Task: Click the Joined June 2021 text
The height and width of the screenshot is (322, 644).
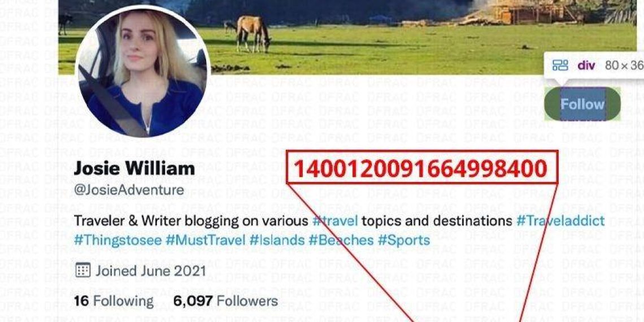Action: pyautogui.click(x=151, y=271)
